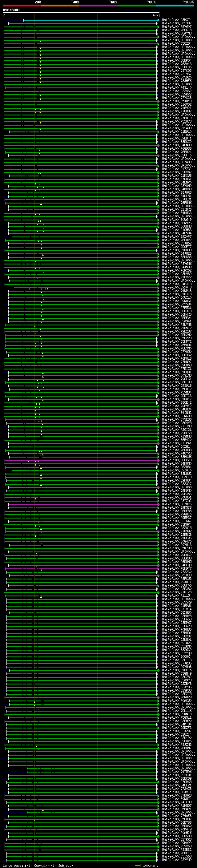Select hit label UniRef100_A6R3L9
The height and width of the screenshot is (868, 197).
point(177,311)
